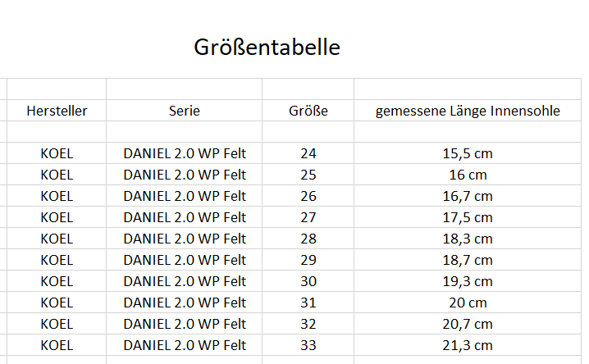
Task: Click the 18,7 cm cell
Action: 468,260
